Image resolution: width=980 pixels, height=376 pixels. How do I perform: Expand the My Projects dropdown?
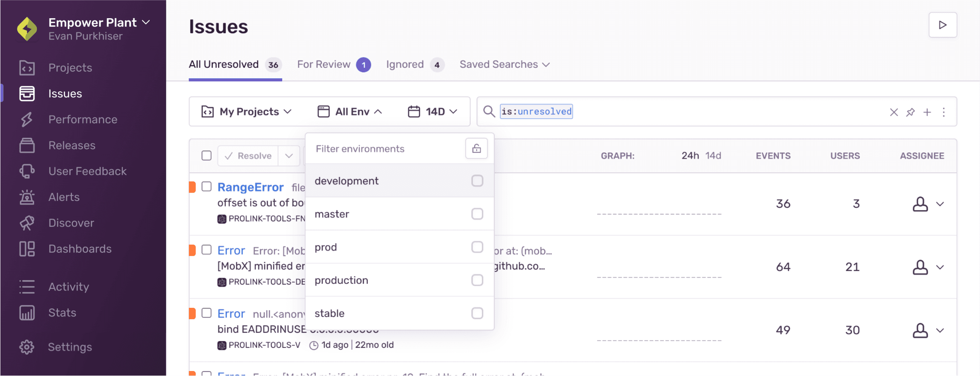[x=247, y=112]
